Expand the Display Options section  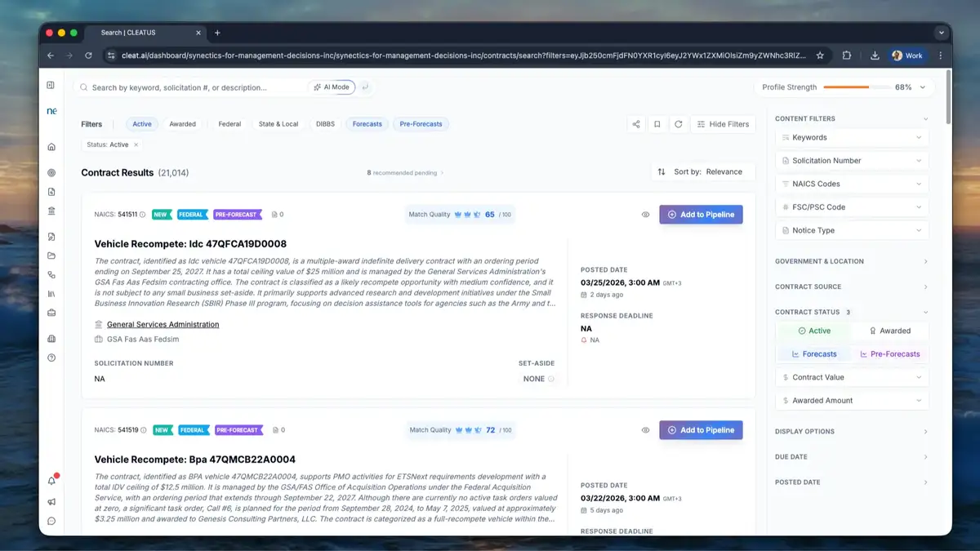(852, 431)
